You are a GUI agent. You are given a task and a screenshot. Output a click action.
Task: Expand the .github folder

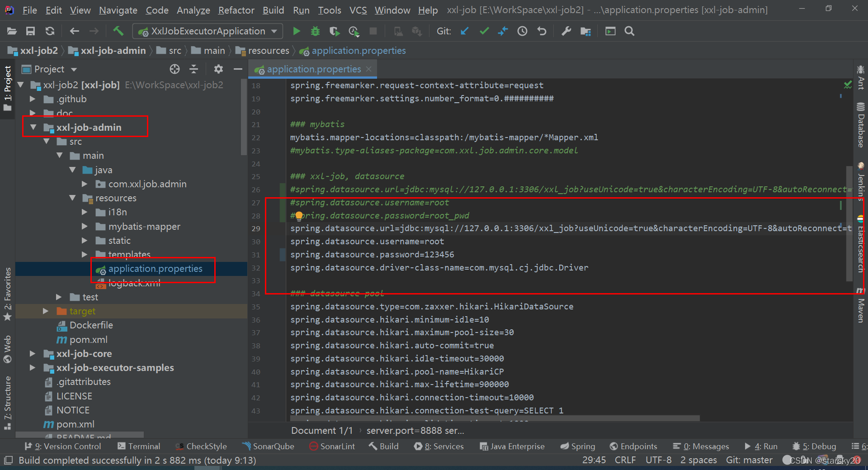coord(32,99)
